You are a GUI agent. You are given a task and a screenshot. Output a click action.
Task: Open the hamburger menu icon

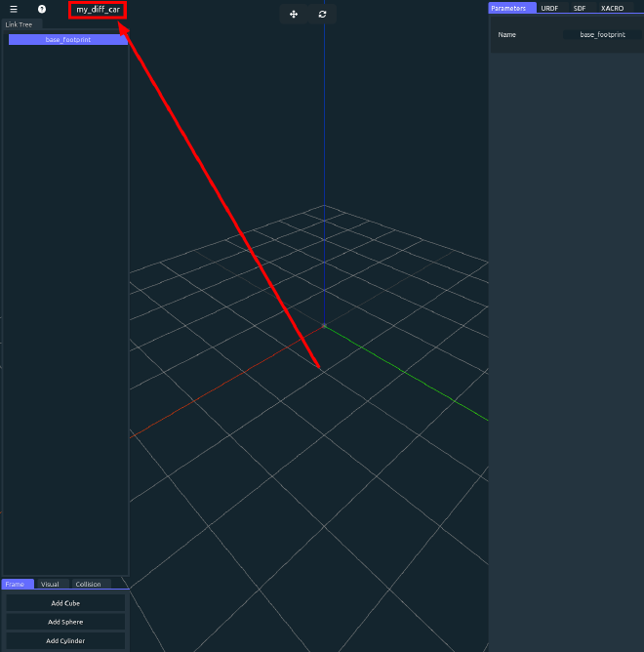point(14,9)
